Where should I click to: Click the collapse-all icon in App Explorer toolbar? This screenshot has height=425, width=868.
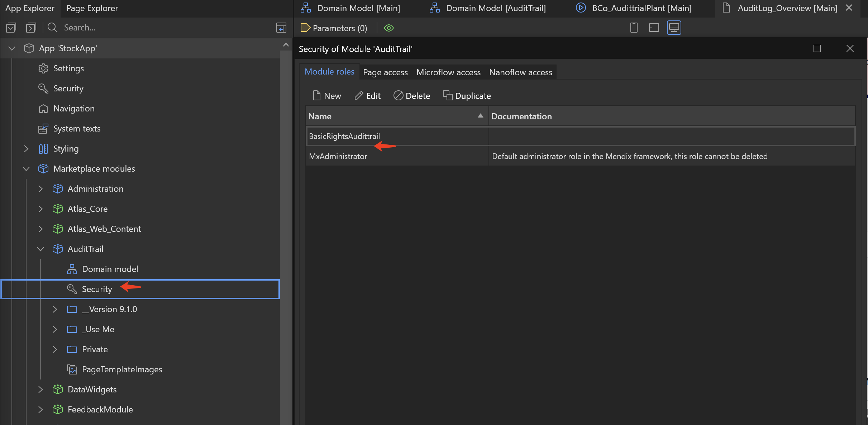pos(11,28)
